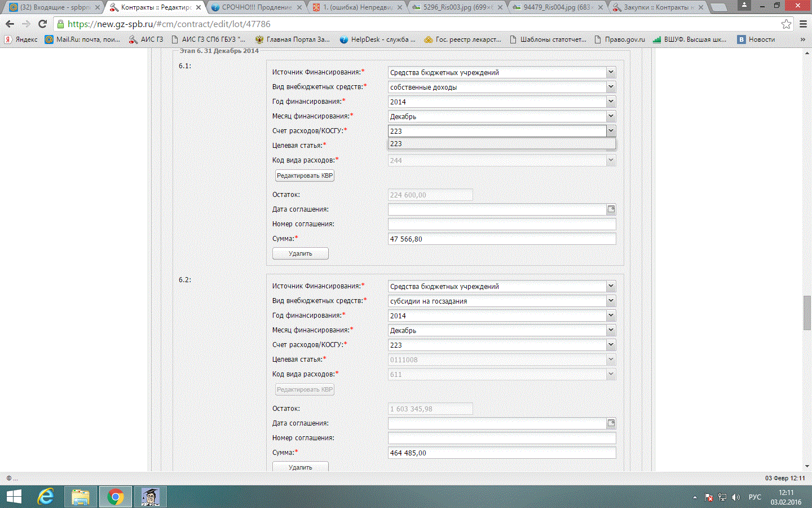Click the scrollbar down arrow
This screenshot has width=812, height=508.
click(x=807, y=466)
